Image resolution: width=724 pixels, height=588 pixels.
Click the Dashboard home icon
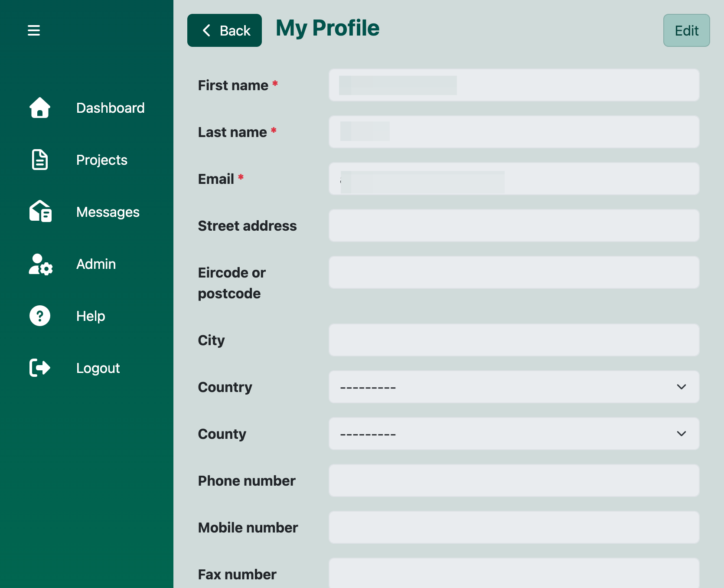[40, 108]
